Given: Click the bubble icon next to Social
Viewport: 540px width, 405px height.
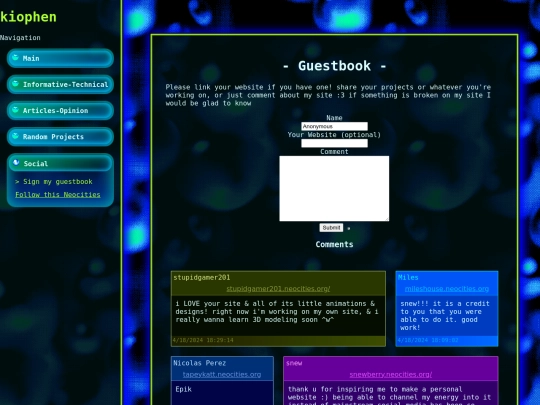Looking at the screenshot, I should [x=16, y=162].
